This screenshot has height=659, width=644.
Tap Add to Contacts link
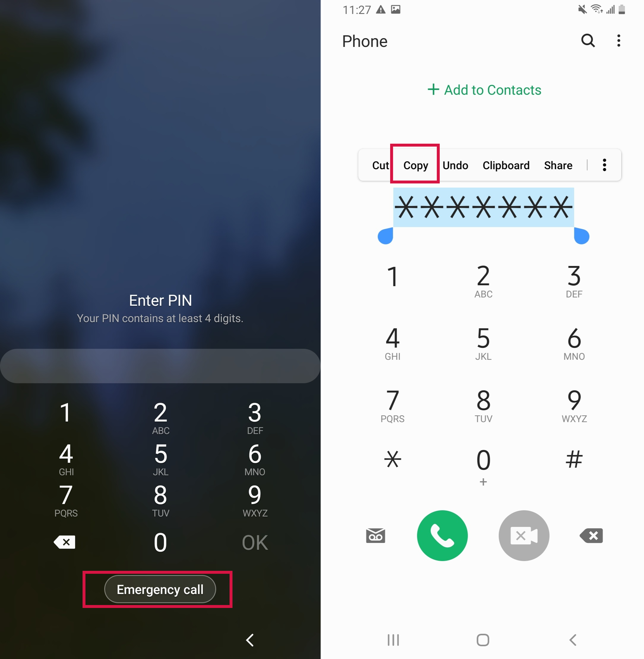click(x=483, y=90)
